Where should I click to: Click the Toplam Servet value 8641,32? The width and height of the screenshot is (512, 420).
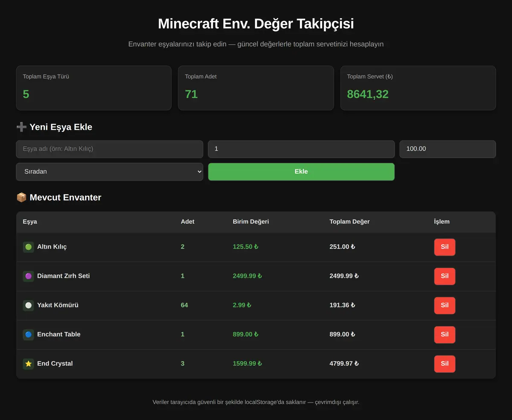click(368, 94)
